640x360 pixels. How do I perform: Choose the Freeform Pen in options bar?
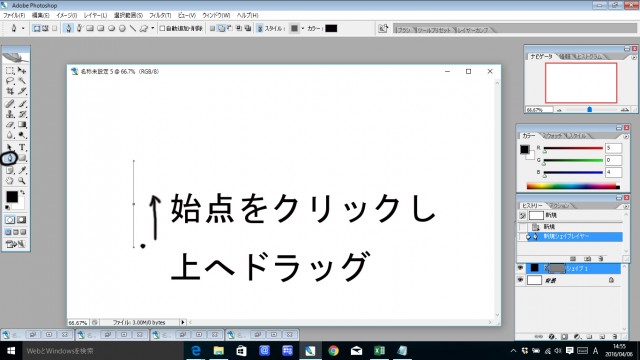pos(79,29)
